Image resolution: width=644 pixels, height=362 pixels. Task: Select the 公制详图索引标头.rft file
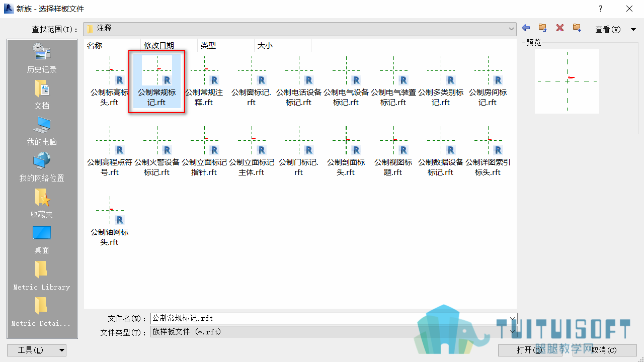pos(488,151)
